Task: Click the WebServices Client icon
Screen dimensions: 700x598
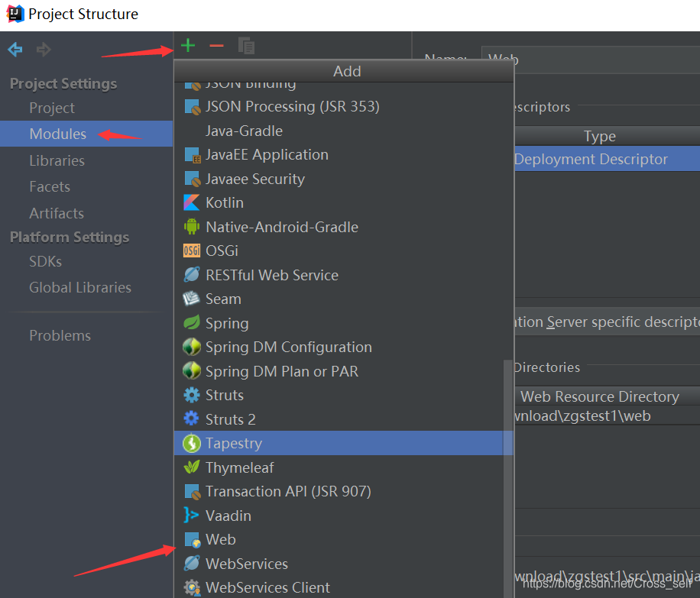Action: click(192, 588)
